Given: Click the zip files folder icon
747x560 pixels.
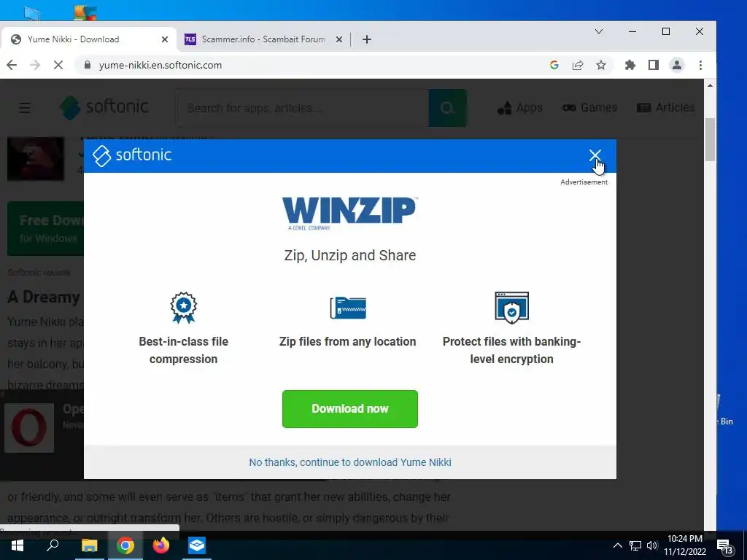Looking at the screenshot, I should coord(348,308).
